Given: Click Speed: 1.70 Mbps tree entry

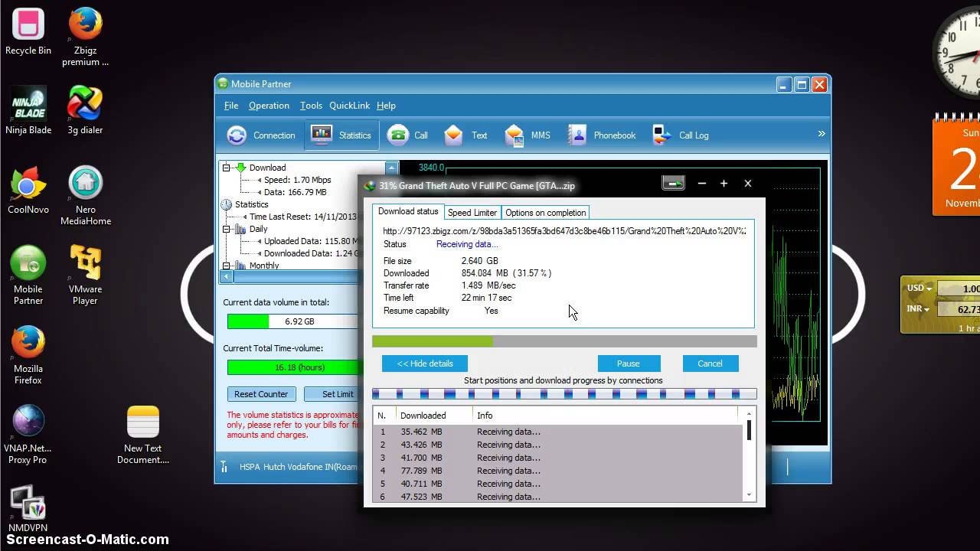Looking at the screenshot, I should click(x=297, y=180).
